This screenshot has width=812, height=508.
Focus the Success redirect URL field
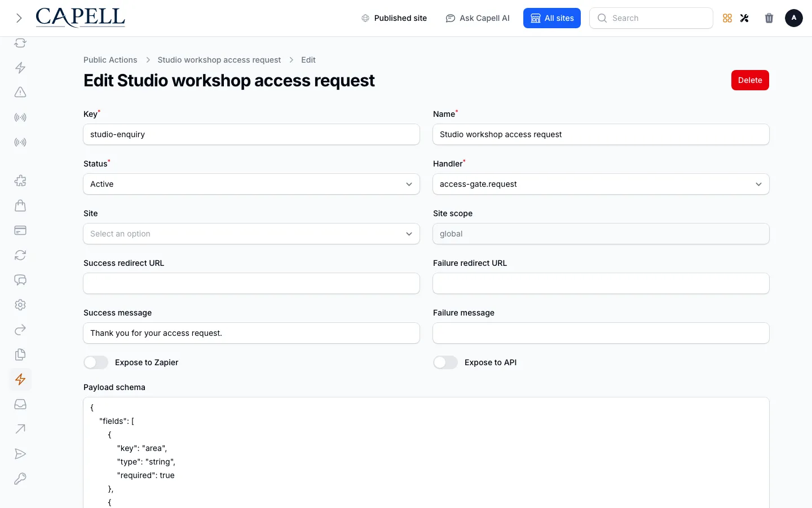(x=251, y=283)
